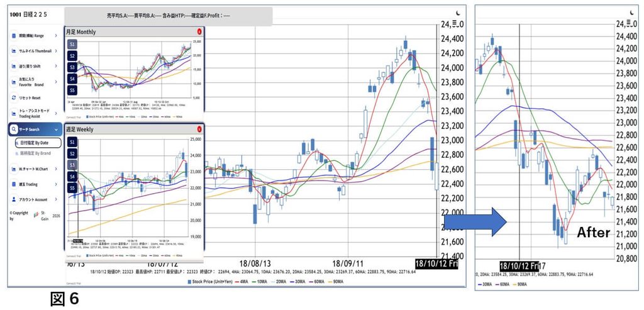Expand the Trading Assist chevron
The height and width of the screenshot is (310, 644).
(56, 113)
